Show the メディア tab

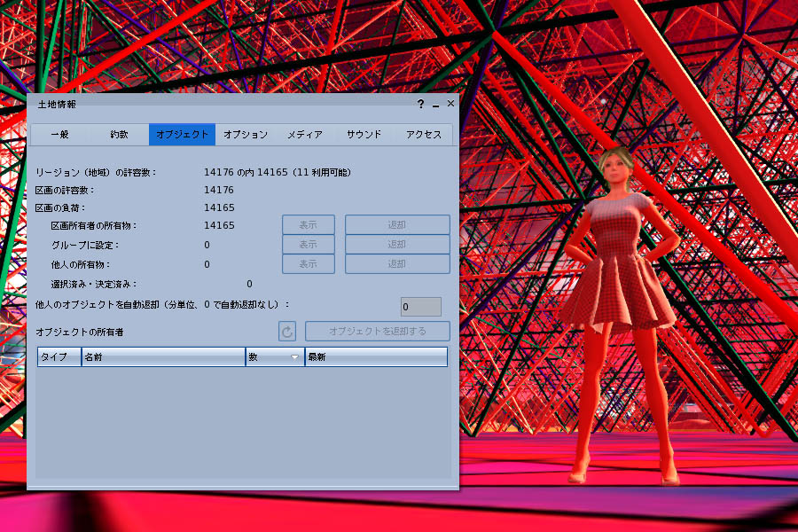click(305, 135)
